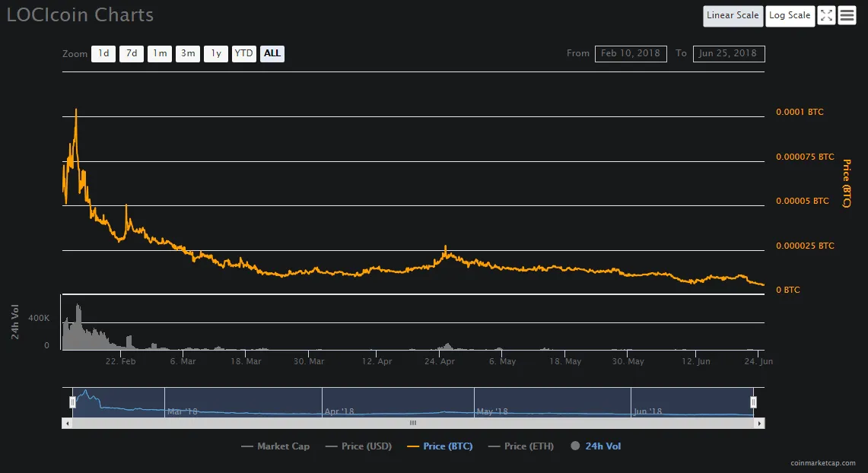Click the 22. Feb date label

(121, 361)
